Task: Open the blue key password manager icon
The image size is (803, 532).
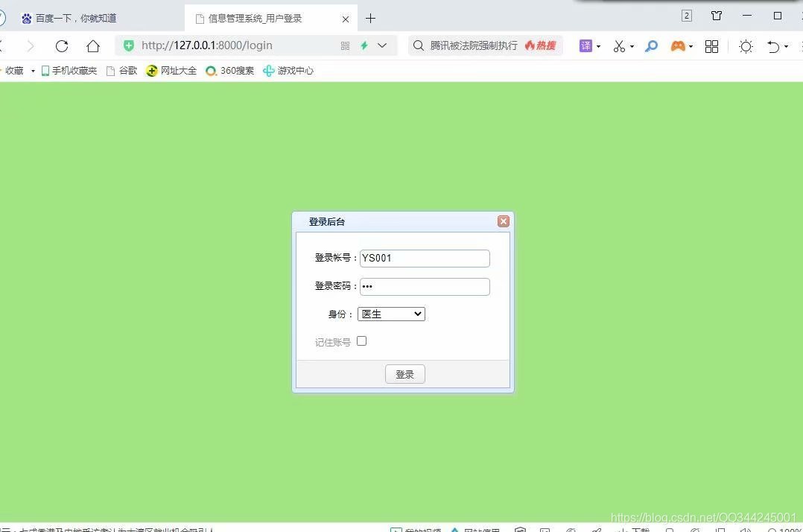Action: (651, 46)
